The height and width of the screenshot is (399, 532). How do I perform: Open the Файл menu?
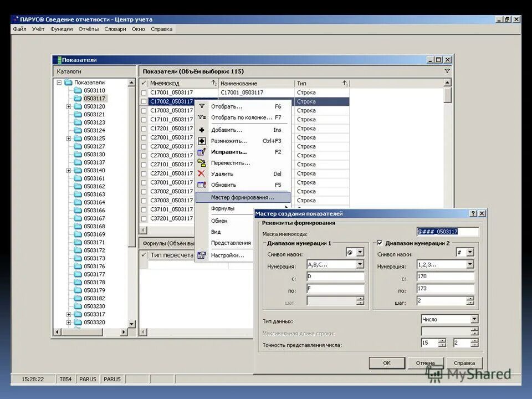point(20,29)
